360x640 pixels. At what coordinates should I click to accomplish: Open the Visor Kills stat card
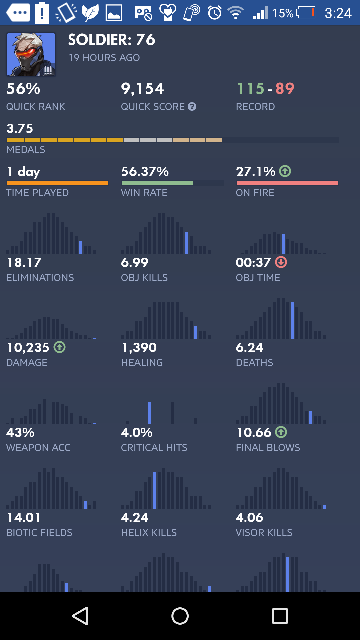pos(281,502)
